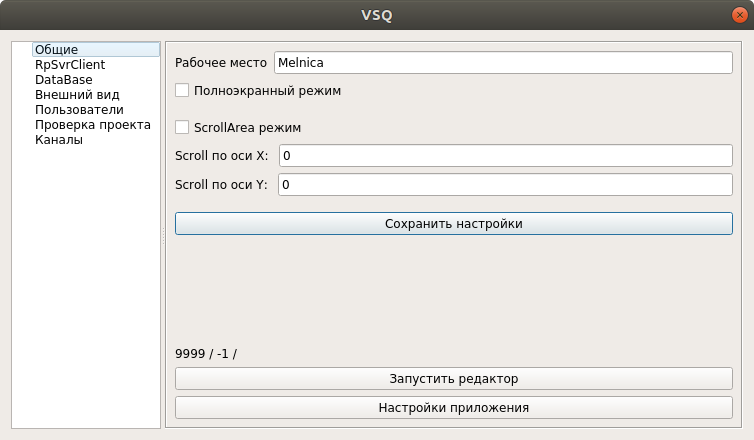
Task: Open Настройки приложения button
Action: click(453, 408)
